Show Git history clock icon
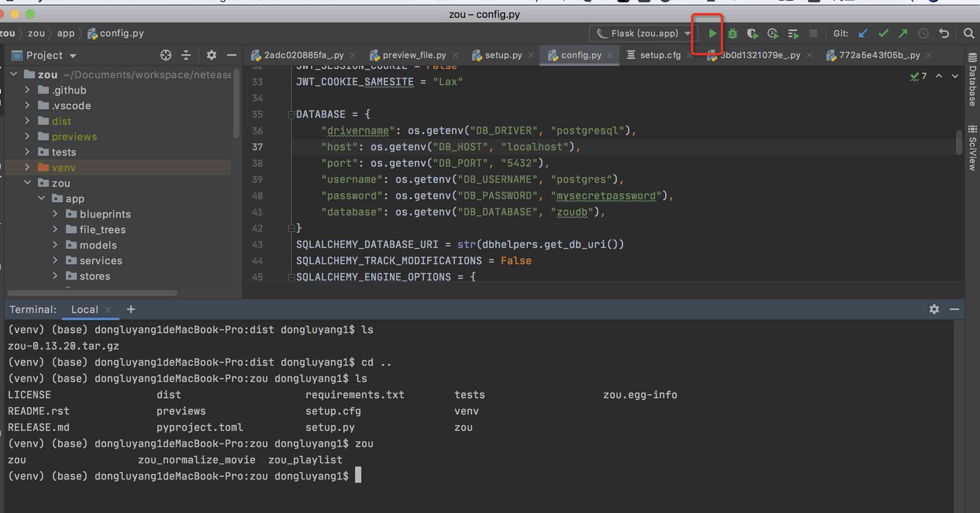Screen dimensions: 980x513 [x=923, y=34]
